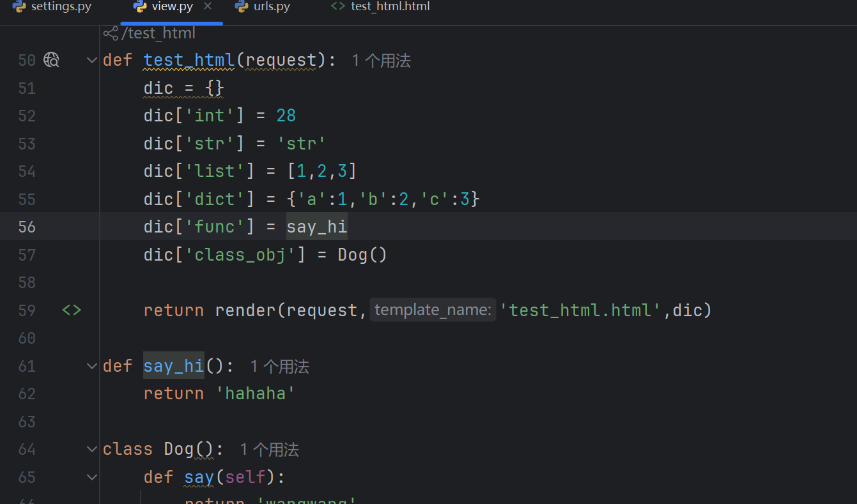Fold the Dog class definition

click(x=91, y=449)
